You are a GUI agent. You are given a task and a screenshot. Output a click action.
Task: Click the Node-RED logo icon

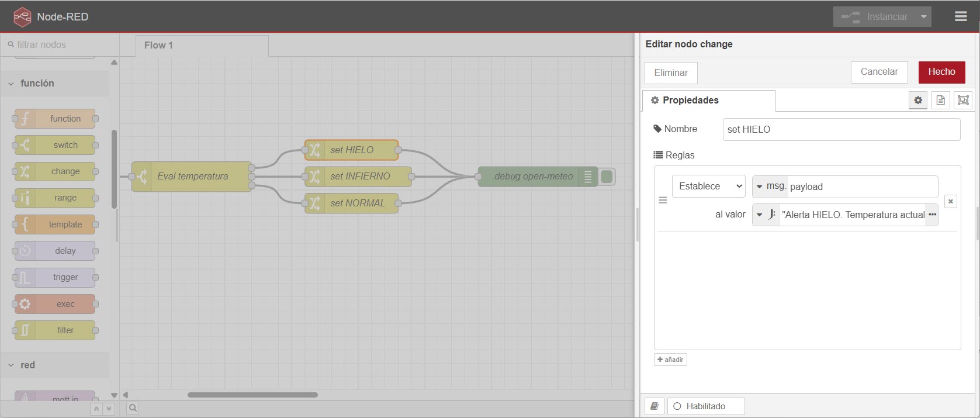pos(22,17)
